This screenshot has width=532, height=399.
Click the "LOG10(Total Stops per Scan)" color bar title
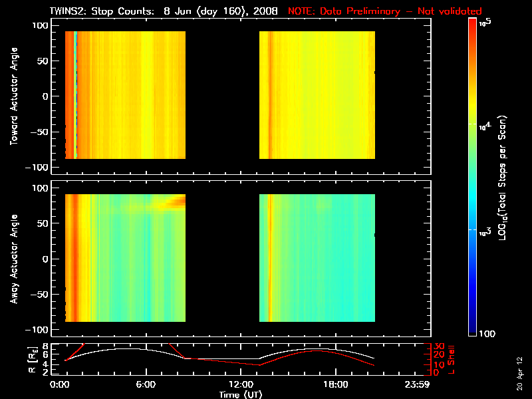coord(503,178)
